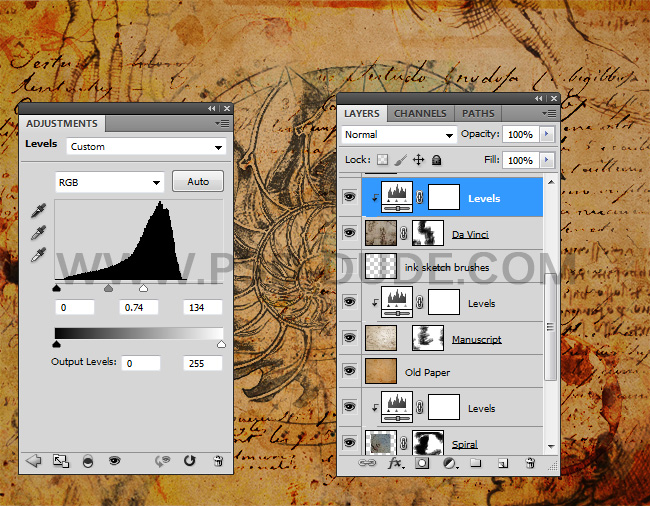The height and width of the screenshot is (506, 650).
Task: Add layer mask icon
Action: (422, 463)
